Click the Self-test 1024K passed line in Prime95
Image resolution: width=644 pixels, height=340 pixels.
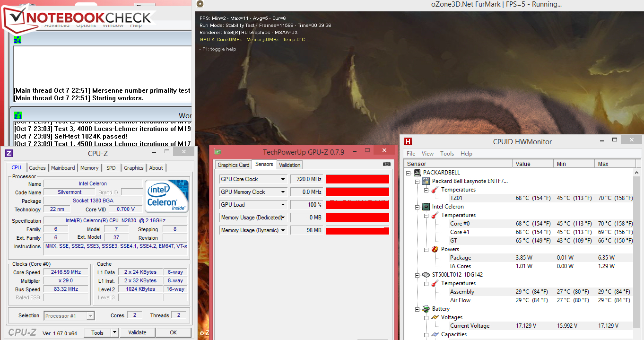(70, 136)
